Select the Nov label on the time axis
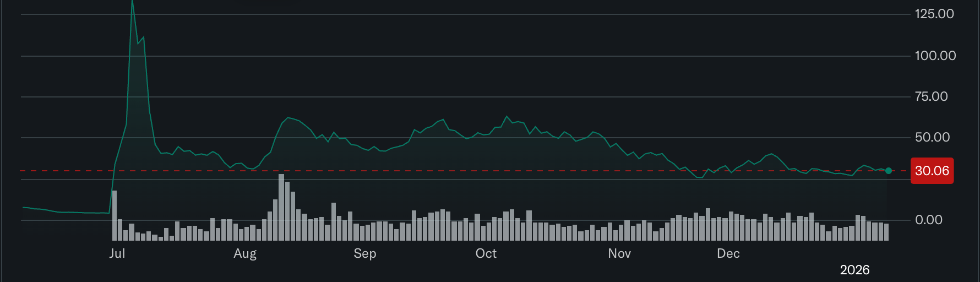Image resolution: width=980 pixels, height=282 pixels. [x=619, y=253]
